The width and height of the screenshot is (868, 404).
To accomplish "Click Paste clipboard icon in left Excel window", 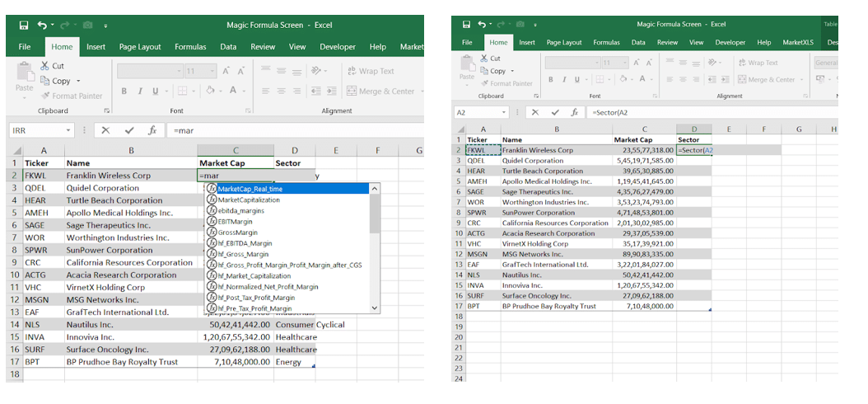I will click(x=24, y=72).
